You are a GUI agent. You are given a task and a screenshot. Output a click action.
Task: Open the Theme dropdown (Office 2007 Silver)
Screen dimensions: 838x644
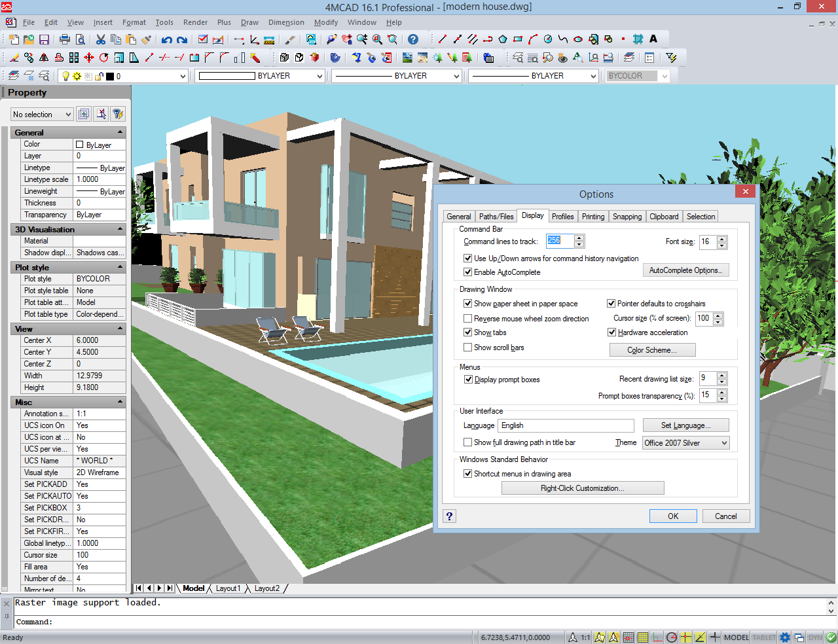click(686, 443)
